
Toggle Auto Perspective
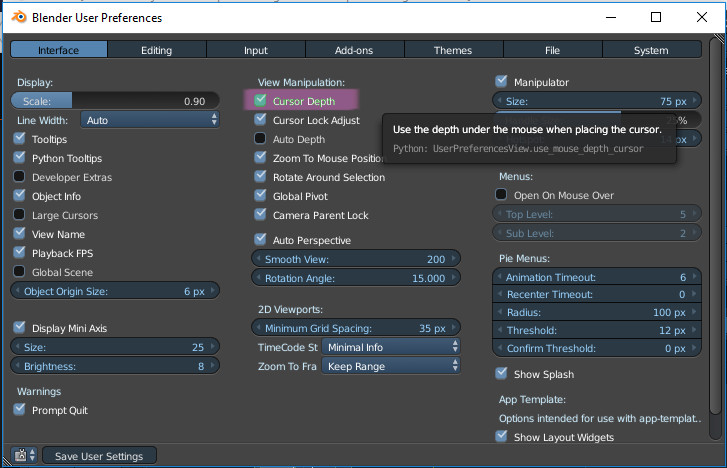pos(261,240)
